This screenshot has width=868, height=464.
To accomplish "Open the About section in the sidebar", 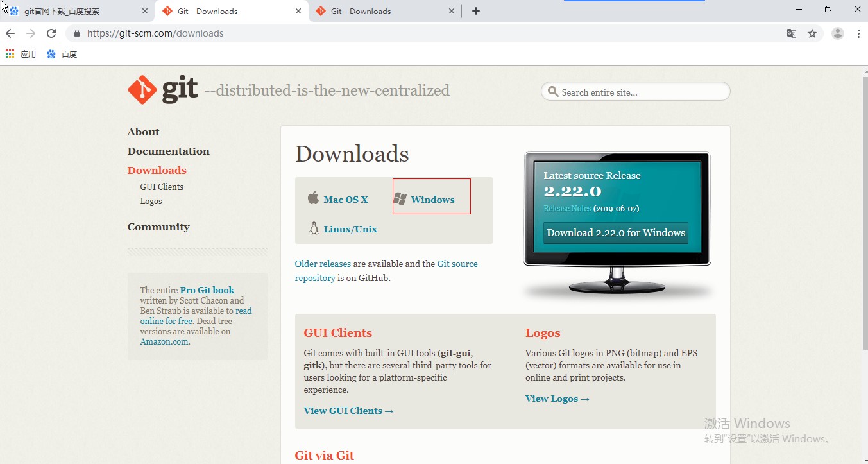I will pyautogui.click(x=143, y=132).
